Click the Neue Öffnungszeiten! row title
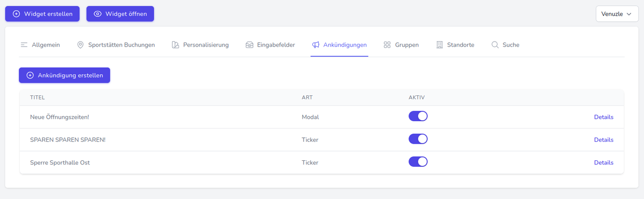Viewport: 644px width, 199px height. 59,117
